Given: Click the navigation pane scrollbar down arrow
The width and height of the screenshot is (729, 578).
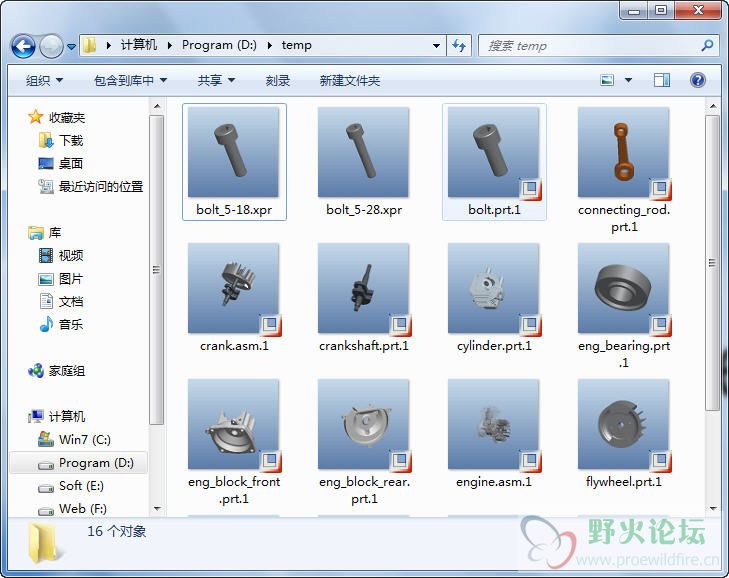Looking at the screenshot, I should pos(157,509).
